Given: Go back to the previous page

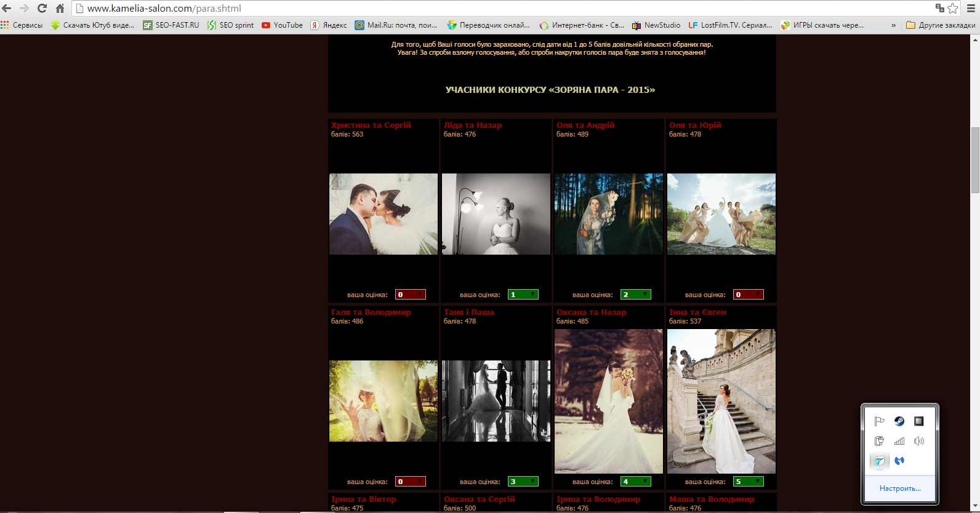Looking at the screenshot, I should click(x=7, y=8).
